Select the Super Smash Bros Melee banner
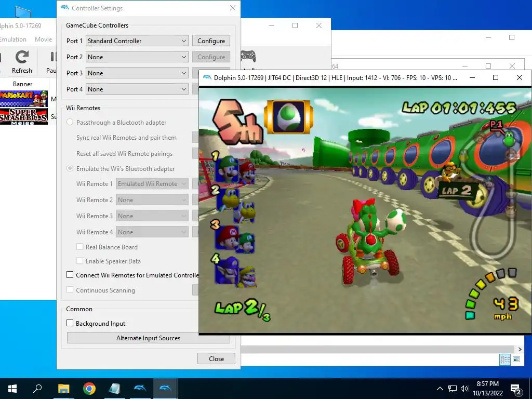This screenshot has height=399, width=532. [x=24, y=116]
